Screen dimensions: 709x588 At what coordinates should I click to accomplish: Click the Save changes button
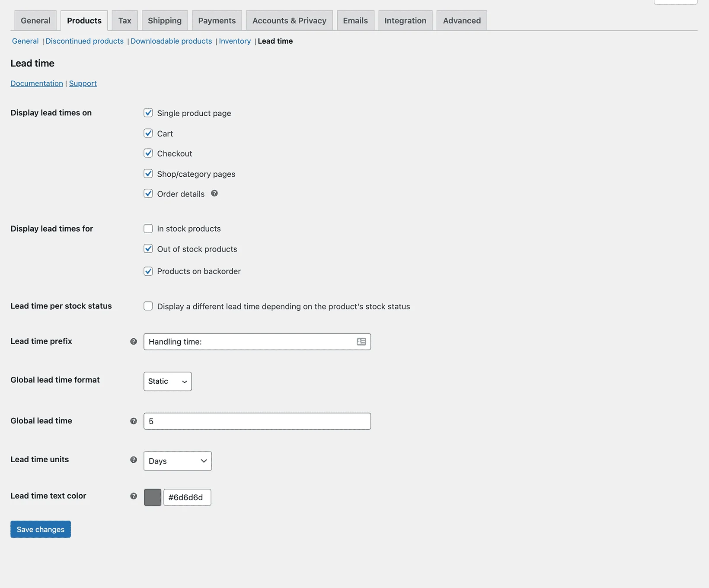click(x=40, y=529)
